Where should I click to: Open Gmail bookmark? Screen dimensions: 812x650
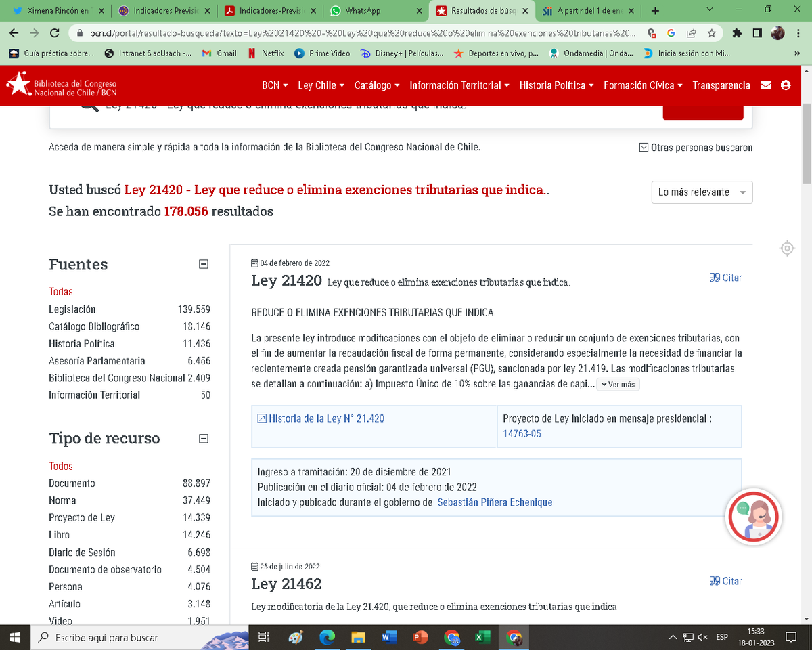coord(220,53)
